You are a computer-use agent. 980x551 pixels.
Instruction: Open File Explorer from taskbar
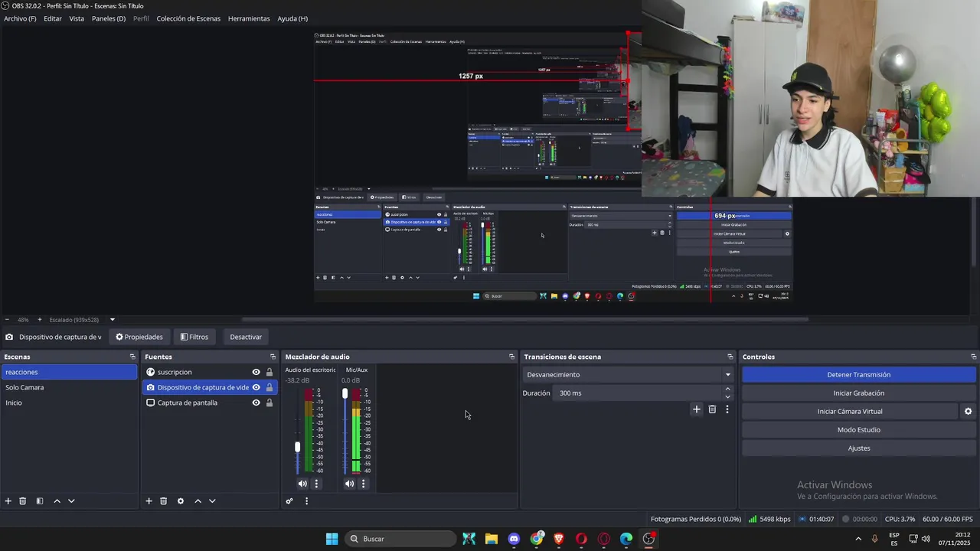pos(492,539)
